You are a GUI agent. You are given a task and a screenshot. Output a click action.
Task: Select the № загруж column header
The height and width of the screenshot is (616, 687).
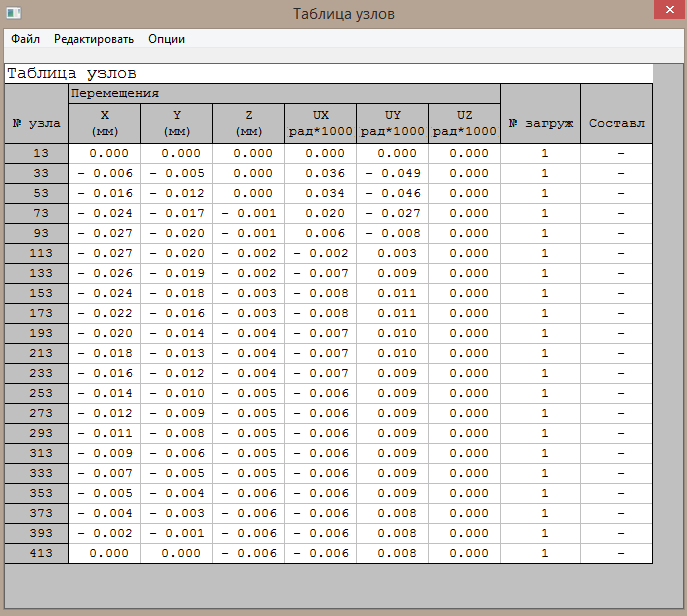click(541, 113)
